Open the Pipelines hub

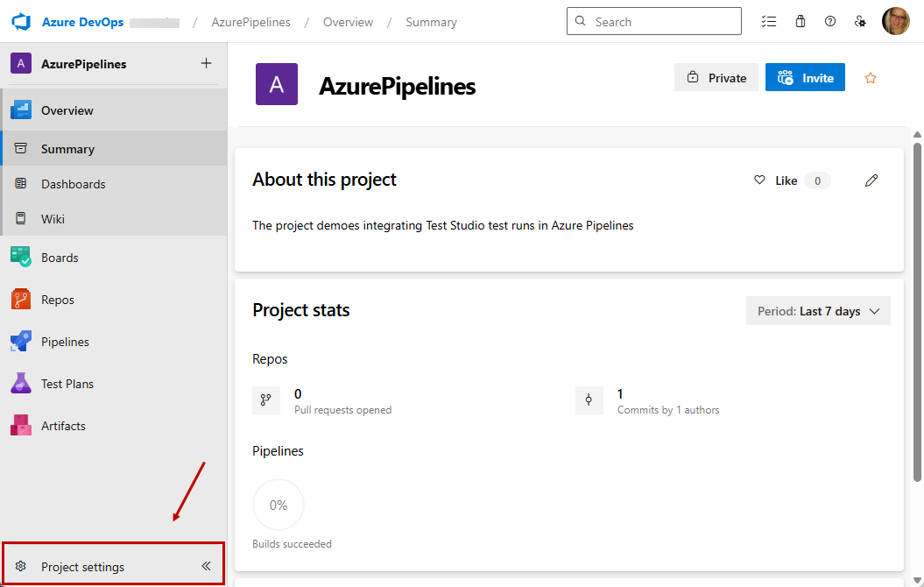coord(115,342)
